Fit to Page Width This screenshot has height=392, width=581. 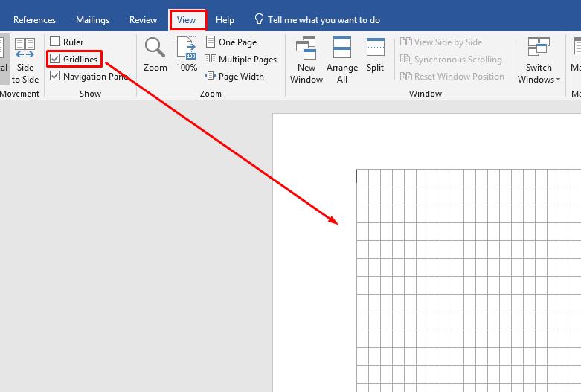click(234, 77)
